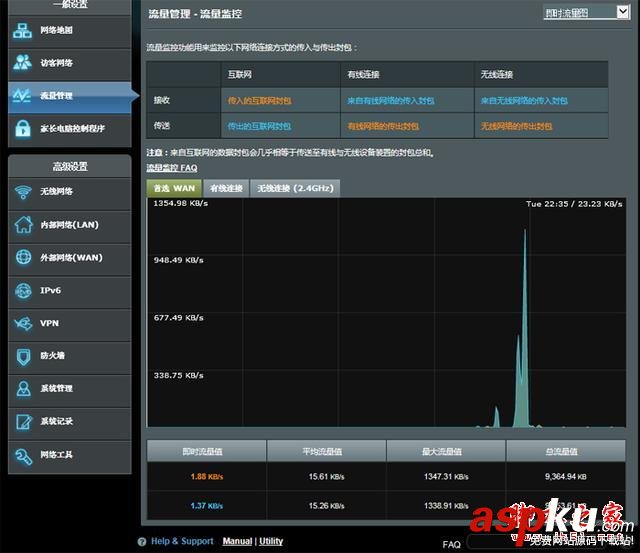Image resolution: width=640 pixels, height=553 pixels.
Task: Click the Help & Support question mark icon
Action: 142,542
